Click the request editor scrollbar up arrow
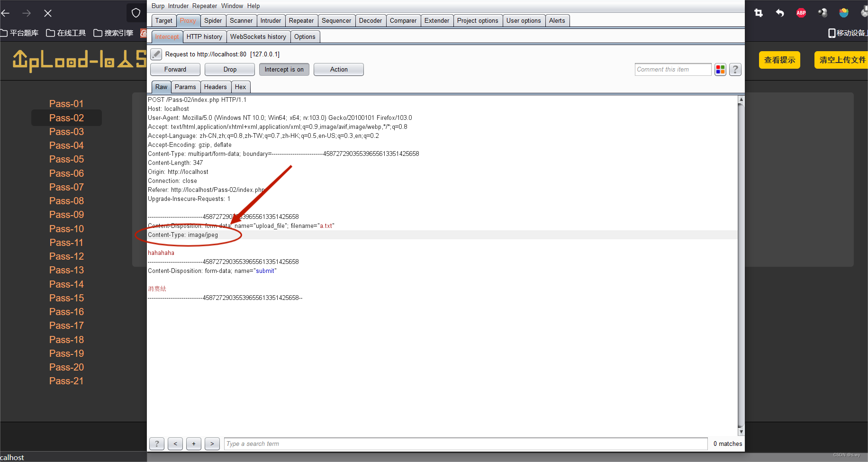Image resolution: width=868 pixels, height=462 pixels. [741, 100]
